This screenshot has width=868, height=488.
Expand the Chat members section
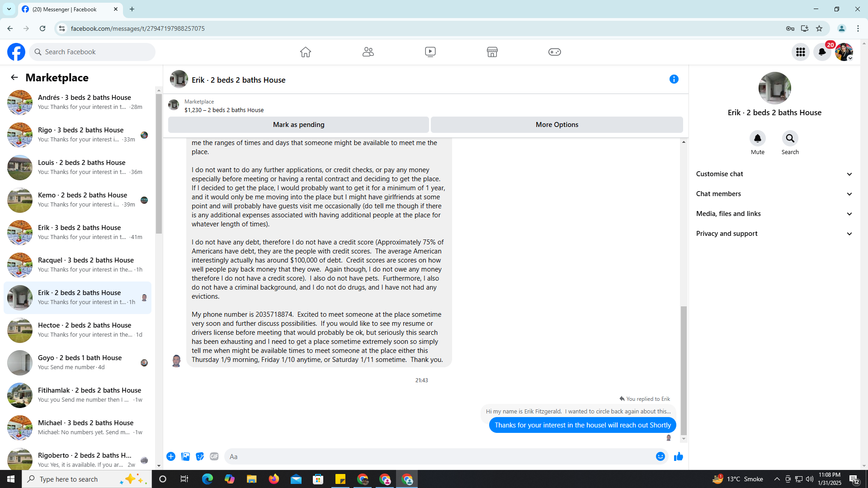(774, 194)
